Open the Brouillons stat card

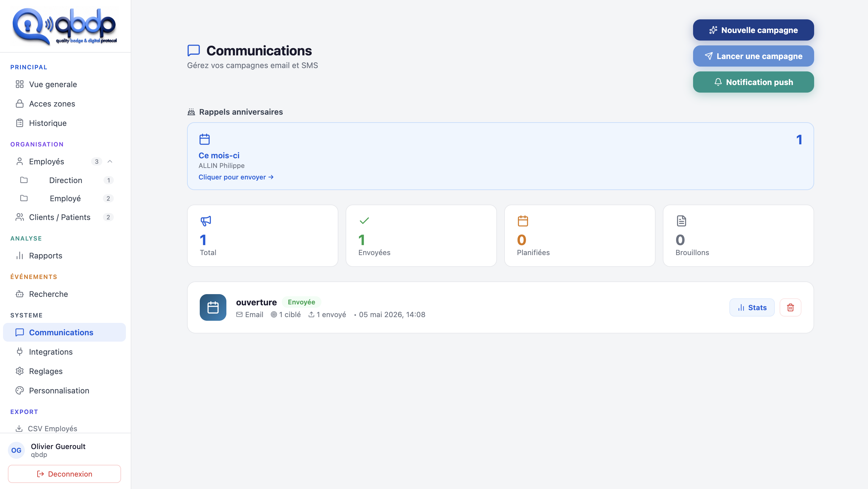tap(738, 235)
